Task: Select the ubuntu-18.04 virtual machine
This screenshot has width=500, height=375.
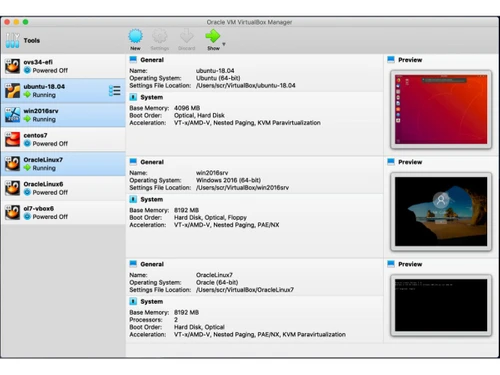Action: 63,91
